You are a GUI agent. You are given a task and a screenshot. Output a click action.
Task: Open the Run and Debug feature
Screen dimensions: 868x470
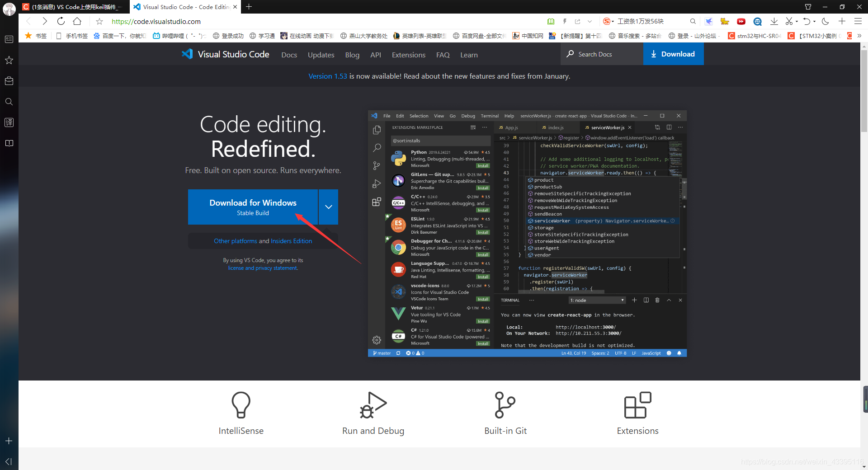click(373, 413)
